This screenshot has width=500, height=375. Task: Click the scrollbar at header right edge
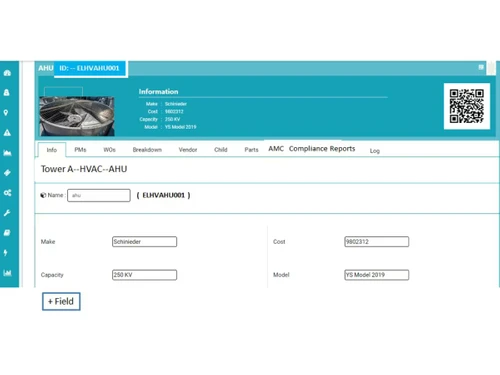(x=491, y=68)
